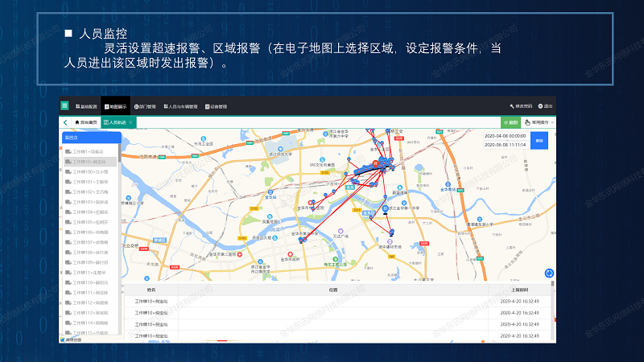This screenshot has height=362, width=644.
Task: Open the 人员与车辆管理 menu
Action: pos(182,106)
